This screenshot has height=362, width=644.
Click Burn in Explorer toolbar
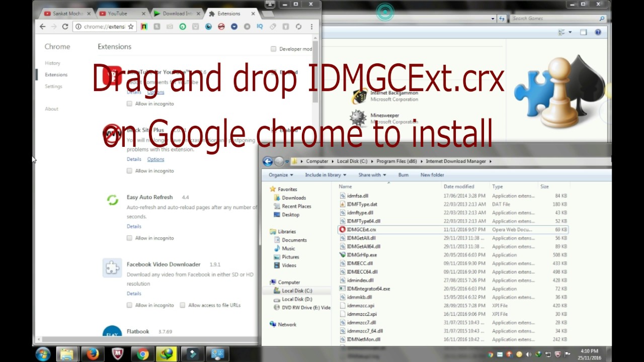pos(403,175)
